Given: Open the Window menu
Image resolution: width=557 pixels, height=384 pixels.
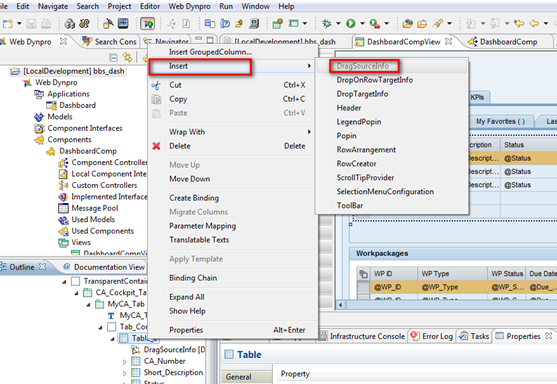Looking at the screenshot, I should pyautogui.click(x=255, y=6).
